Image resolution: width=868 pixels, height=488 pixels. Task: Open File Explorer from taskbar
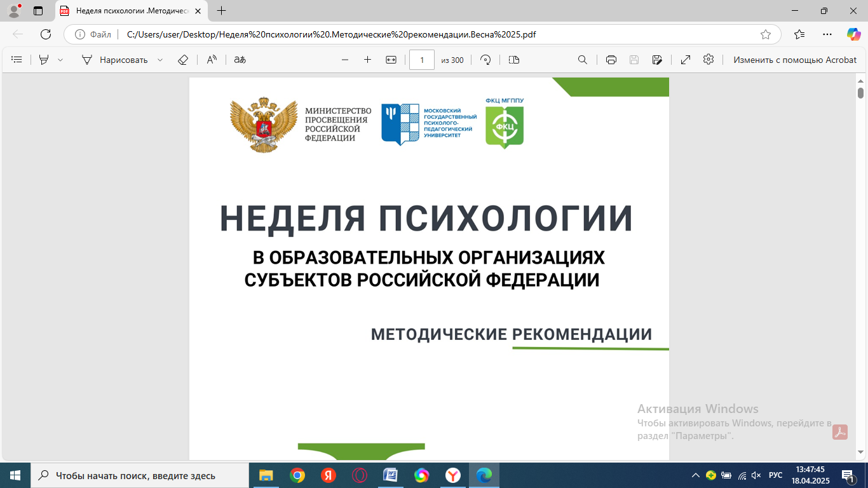point(266,475)
